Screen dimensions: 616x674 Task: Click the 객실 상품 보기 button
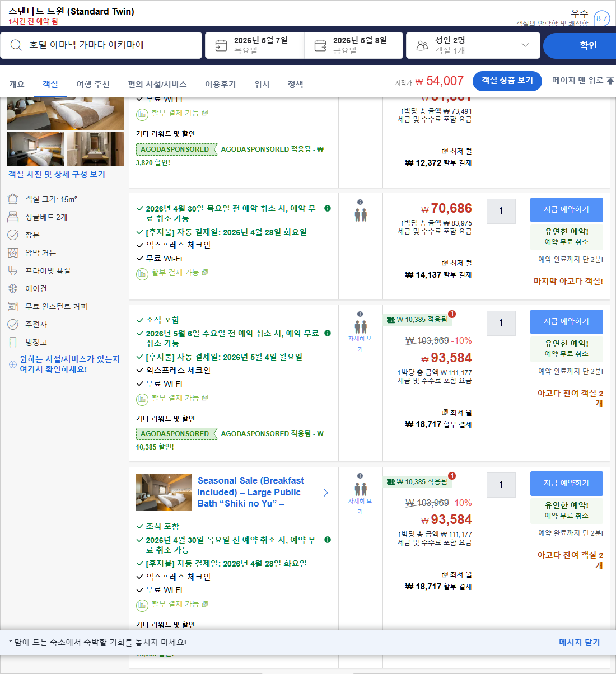507,81
